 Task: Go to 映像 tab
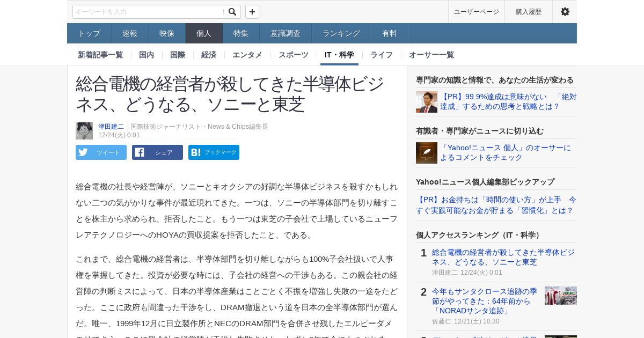click(x=167, y=33)
